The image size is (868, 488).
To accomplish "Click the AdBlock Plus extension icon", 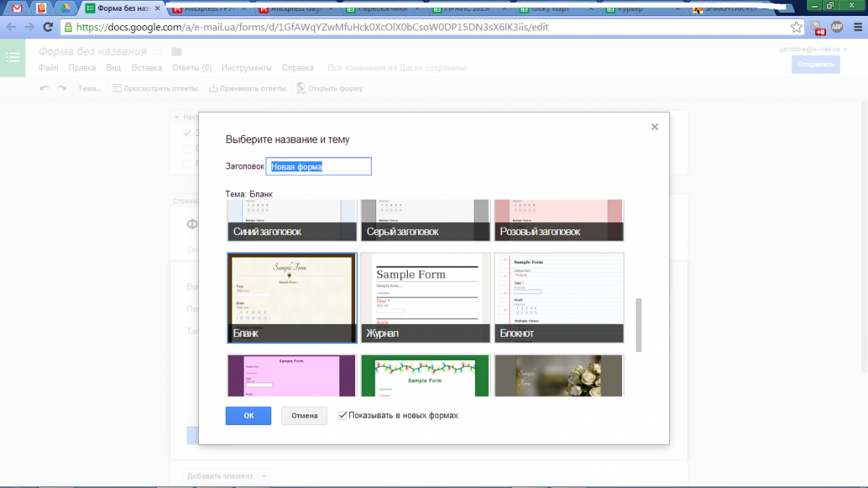I will tap(837, 27).
